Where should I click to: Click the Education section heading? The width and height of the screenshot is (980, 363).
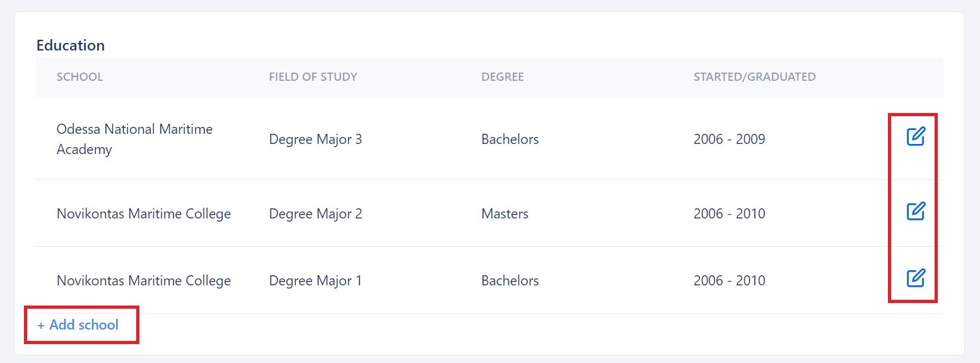coord(71,45)
